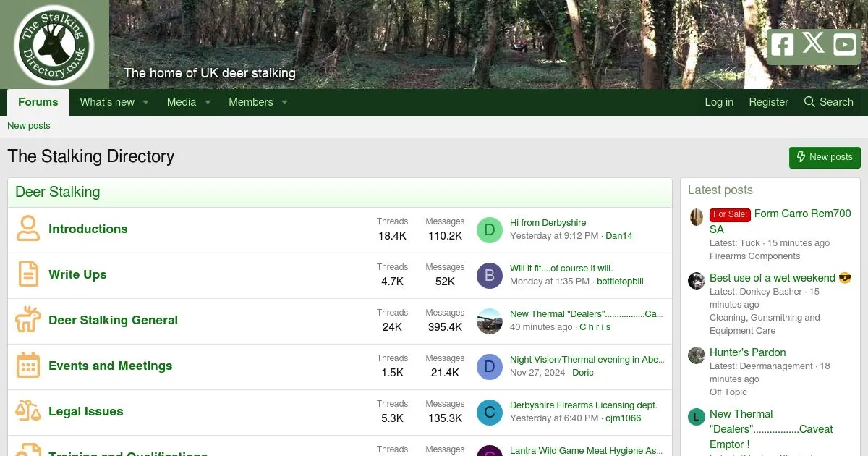Click the Write Ups document icon

28,274
